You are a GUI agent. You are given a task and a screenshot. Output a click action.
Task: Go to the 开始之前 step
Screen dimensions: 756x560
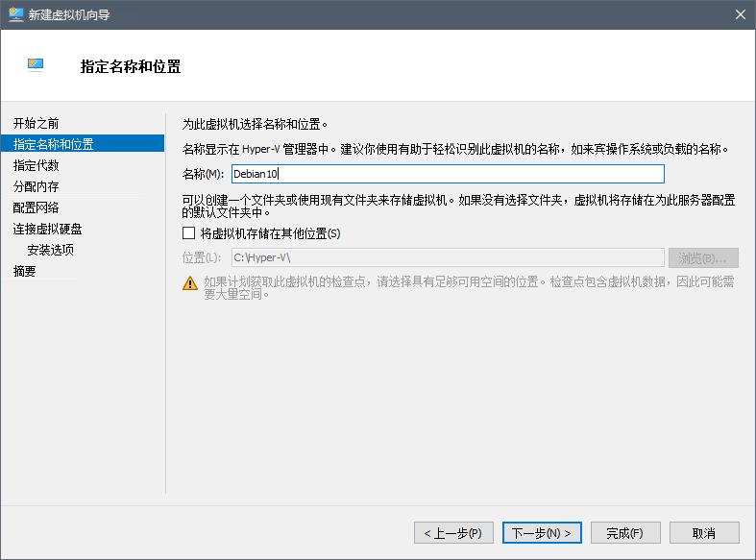[x=37, y=123]
